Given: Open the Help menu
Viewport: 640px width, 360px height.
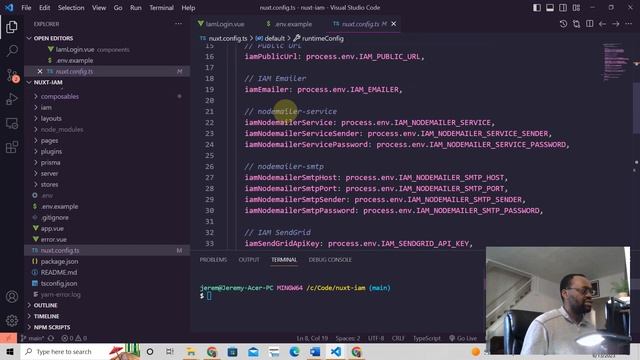Looking at the screenshot, I should [x=188, y=8].
